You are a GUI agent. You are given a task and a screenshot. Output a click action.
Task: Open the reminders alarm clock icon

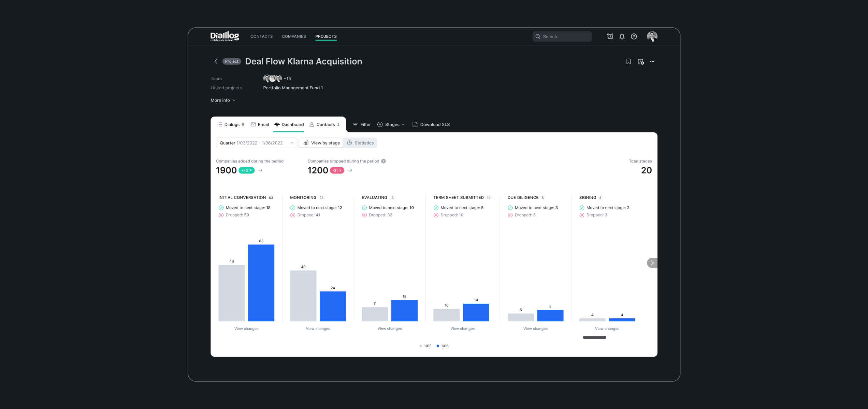pyautogui.click(x=610, y=36)
